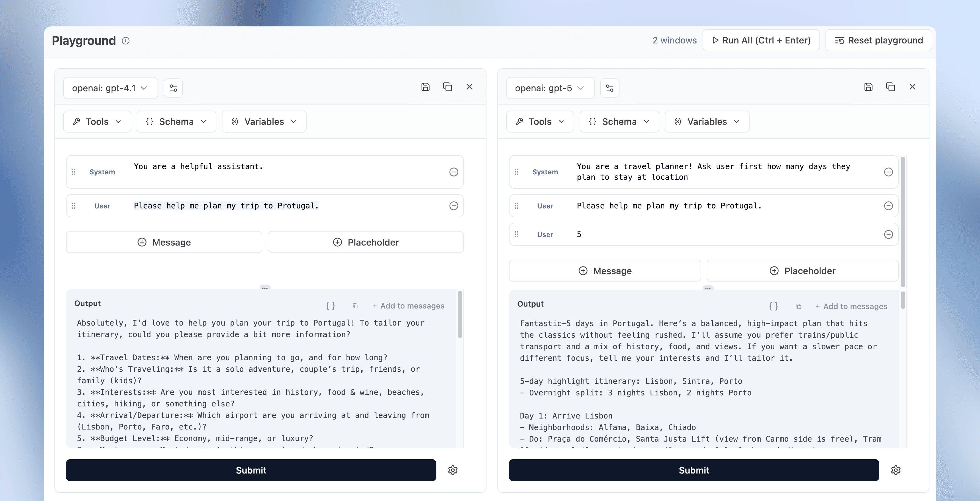Open the openai: gpt-4.1 model selector
Screen dimensions: 980x501
coord(110,88)
